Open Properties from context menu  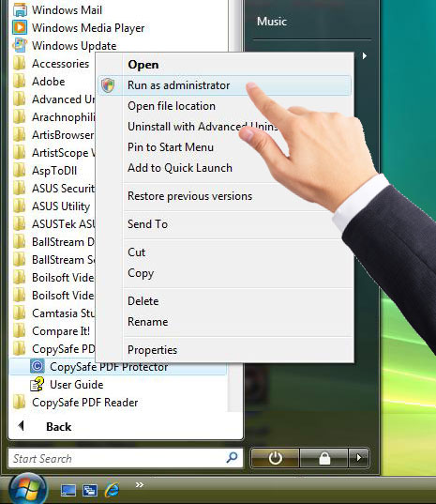[x=152, y=350]
